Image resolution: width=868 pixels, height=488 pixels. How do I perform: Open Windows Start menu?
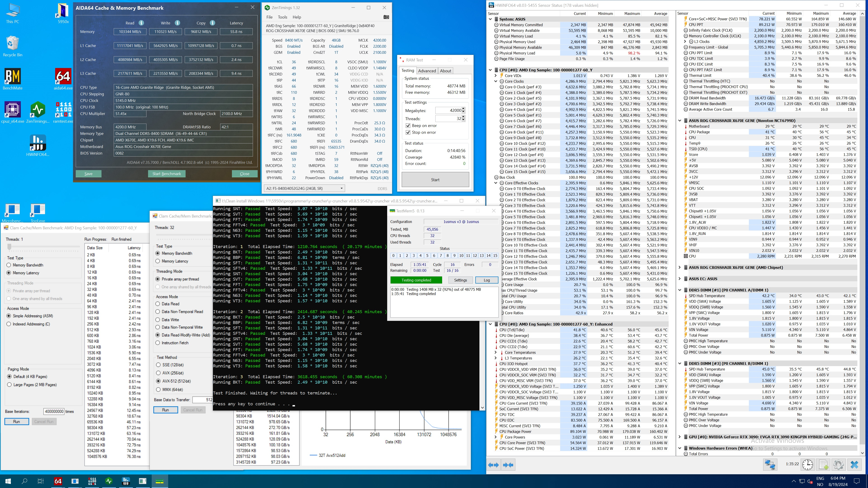point(8,481)
